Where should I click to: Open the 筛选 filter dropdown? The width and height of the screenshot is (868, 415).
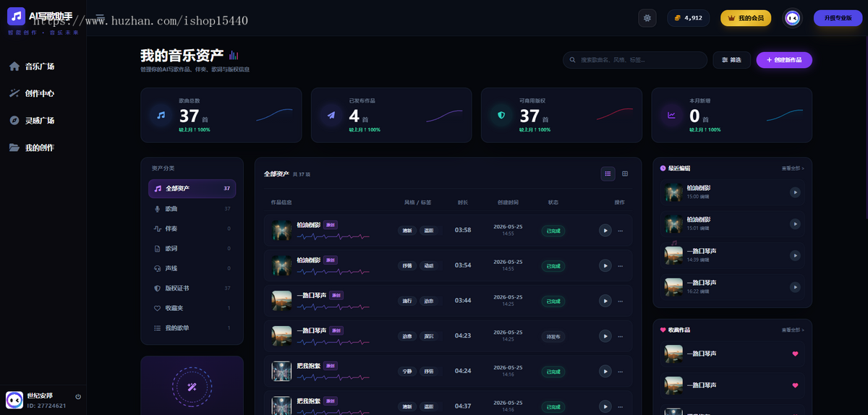[731, 60]
